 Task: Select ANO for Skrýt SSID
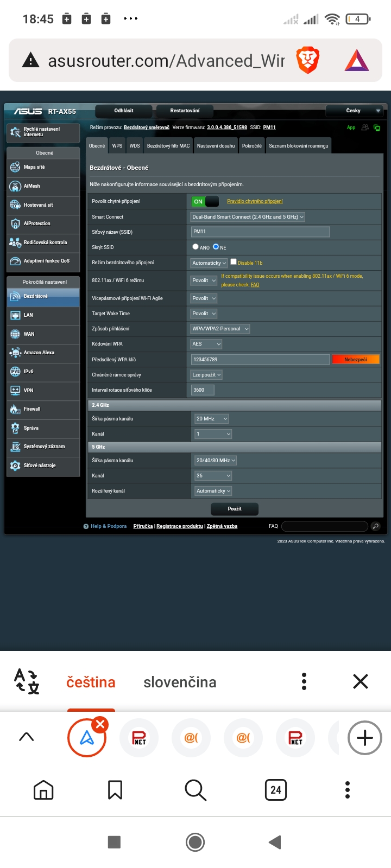point(195,247)
